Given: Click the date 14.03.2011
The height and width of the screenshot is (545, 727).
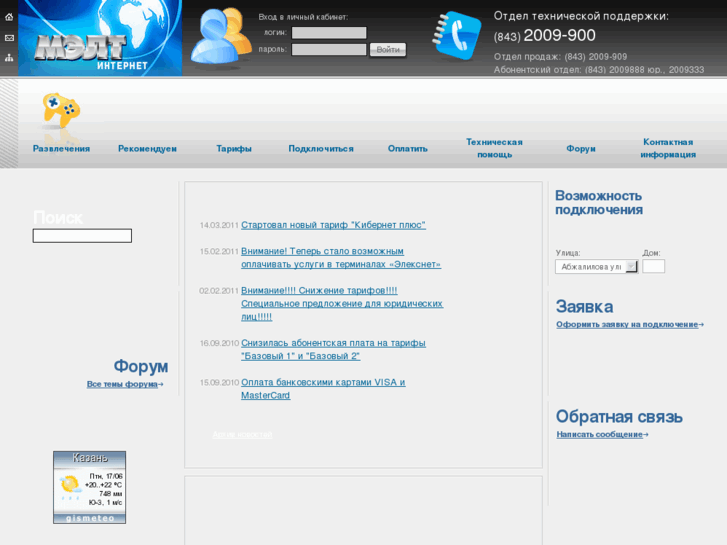Looking at the screenshot, I should (219, 225).
